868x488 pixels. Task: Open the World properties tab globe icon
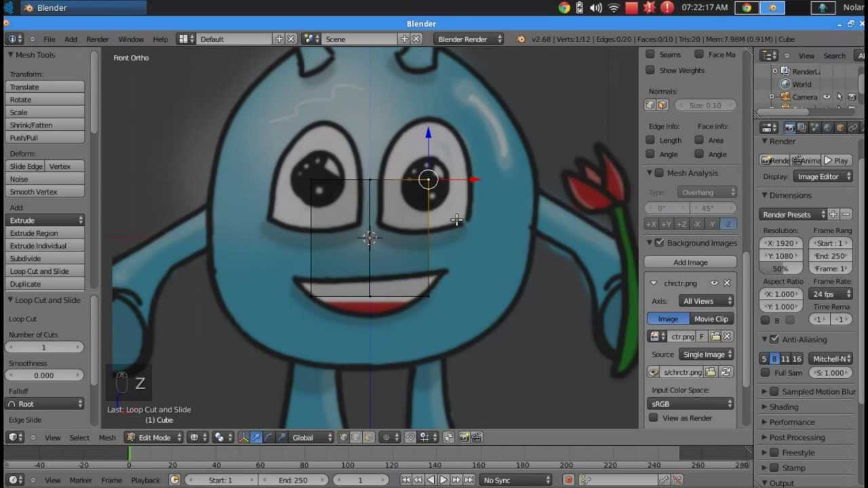(x=828, y=127)
